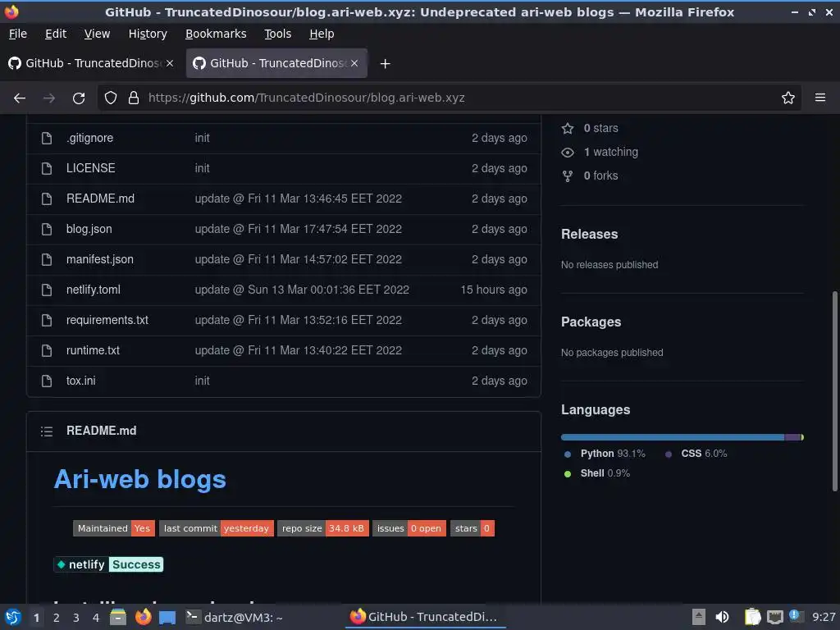The image size is (840, 630).
Task: Open the LICENSE file
Action: (x=90, y=168)
